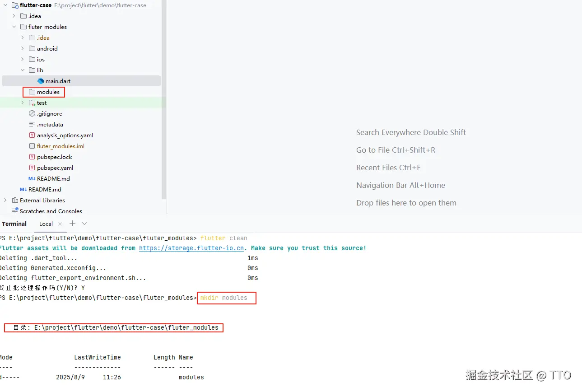Click the Scratches and Consoles icon
582x392 pixels.
[15, 211]
